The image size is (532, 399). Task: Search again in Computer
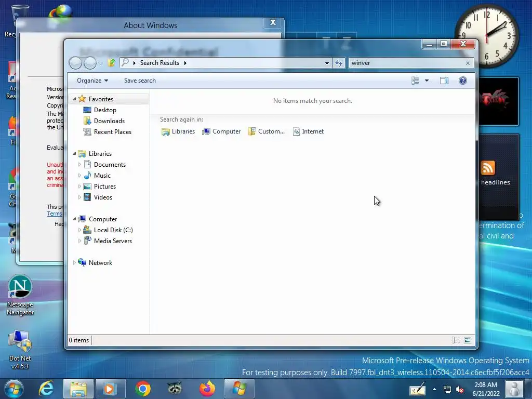221,131
